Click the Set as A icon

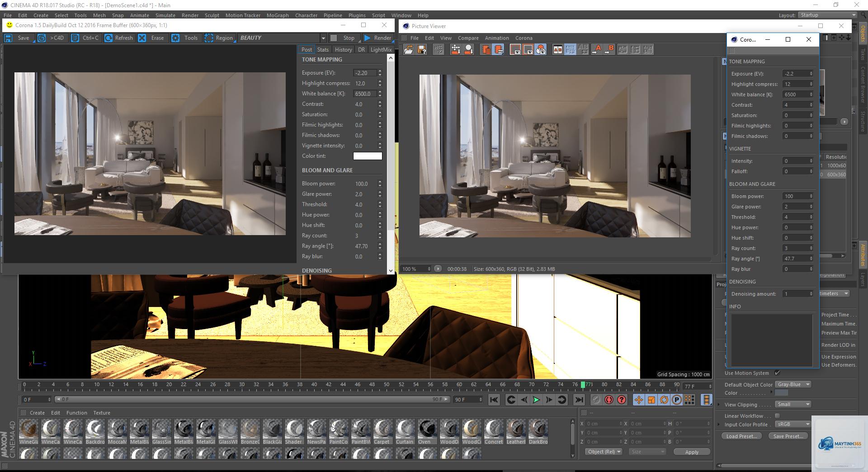[x=596, y=50]
